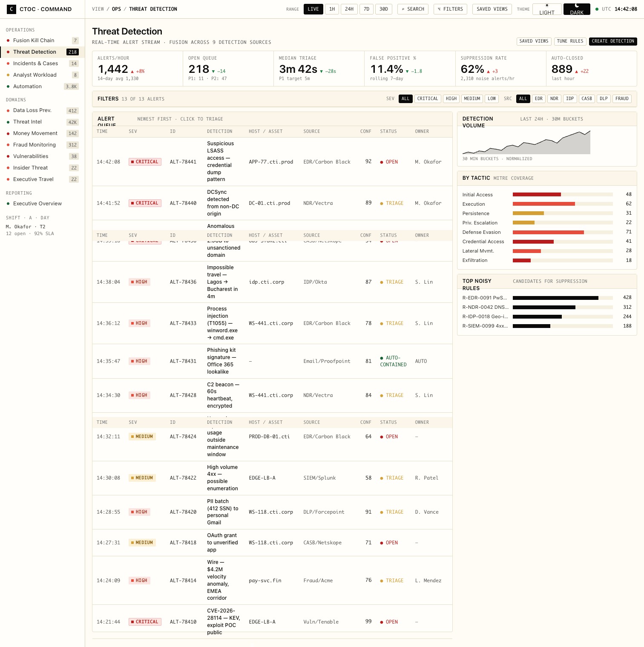Viewport: 644px width, 647px height.
Task: Filter severity to MEDIUM
Action: coord(472,99)
